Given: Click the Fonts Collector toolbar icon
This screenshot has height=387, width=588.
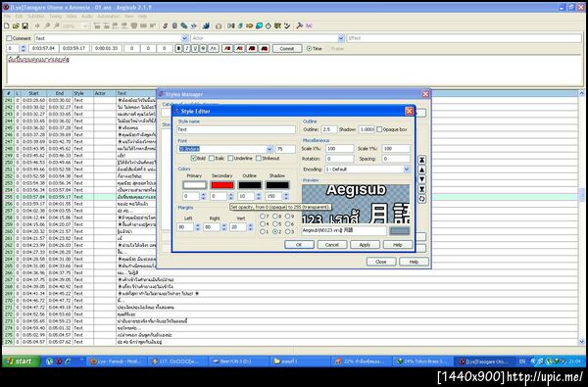Looking at the screenshot, I should [x=193, y=25].
